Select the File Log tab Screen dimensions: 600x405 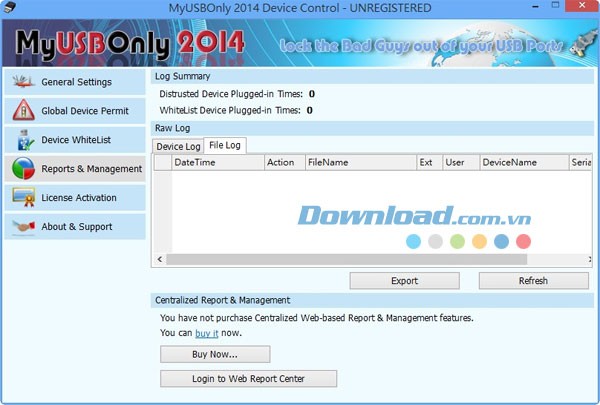click(x=225, y=146)
